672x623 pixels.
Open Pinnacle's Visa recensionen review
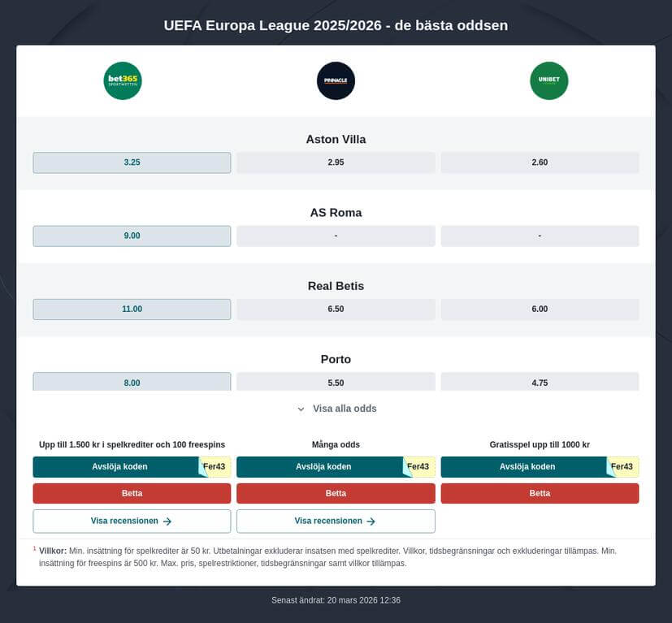click(336, 521)
